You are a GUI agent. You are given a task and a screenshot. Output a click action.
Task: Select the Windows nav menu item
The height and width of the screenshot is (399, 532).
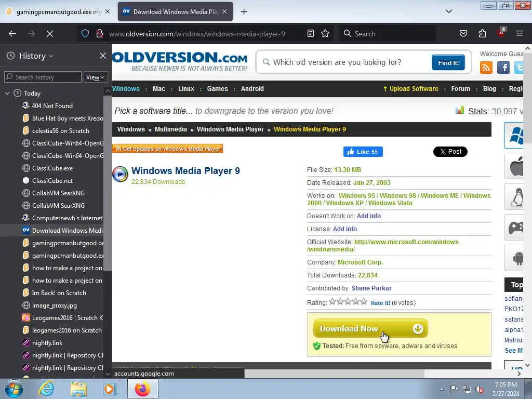126,89
